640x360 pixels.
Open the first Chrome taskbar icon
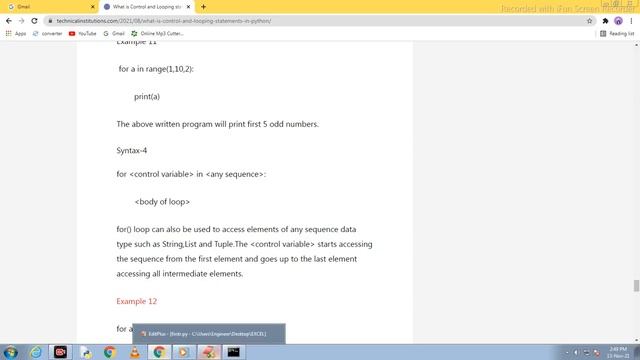click(109, 352)
